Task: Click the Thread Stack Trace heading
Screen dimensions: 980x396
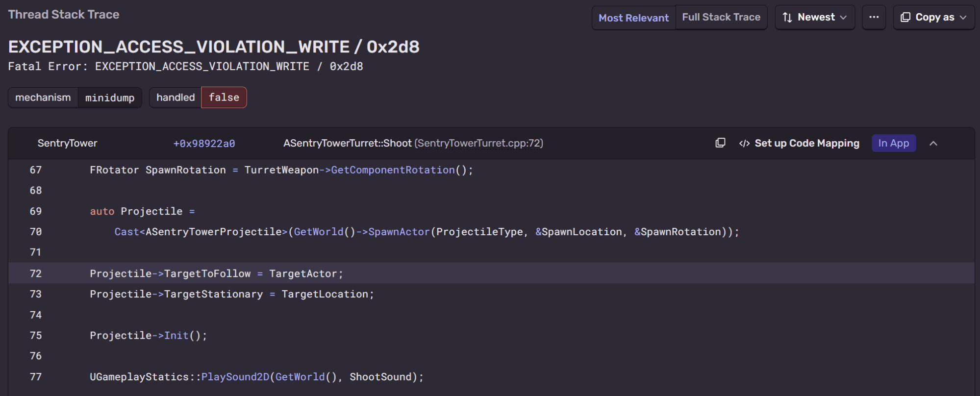Action: [64, 15]
